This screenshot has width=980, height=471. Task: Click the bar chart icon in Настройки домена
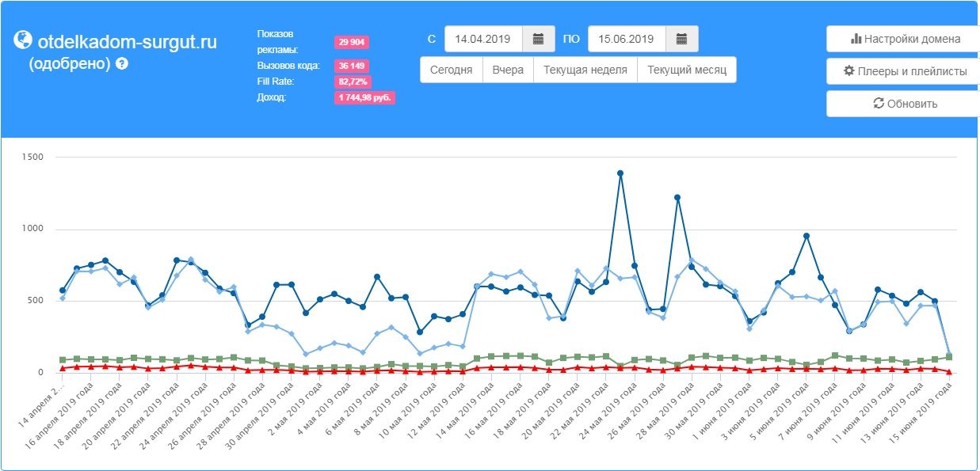pyautogui.click(x=856, y=39)
